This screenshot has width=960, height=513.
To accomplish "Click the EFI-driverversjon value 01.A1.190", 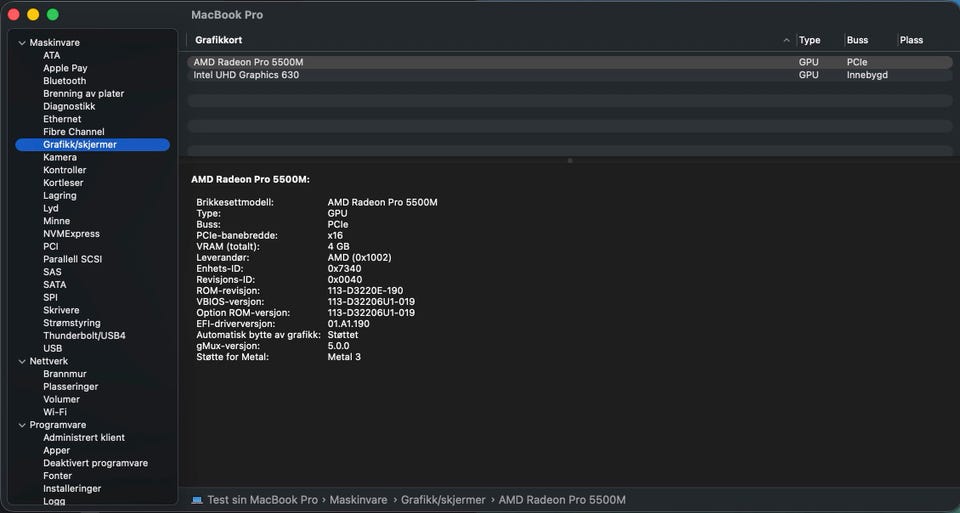I will (x=348, y=324).
